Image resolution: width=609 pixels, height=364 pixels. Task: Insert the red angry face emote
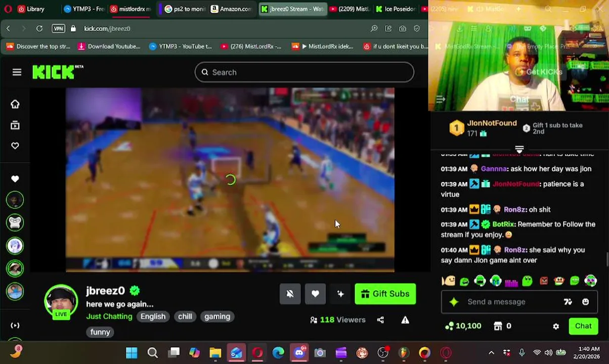coord(544,281)
